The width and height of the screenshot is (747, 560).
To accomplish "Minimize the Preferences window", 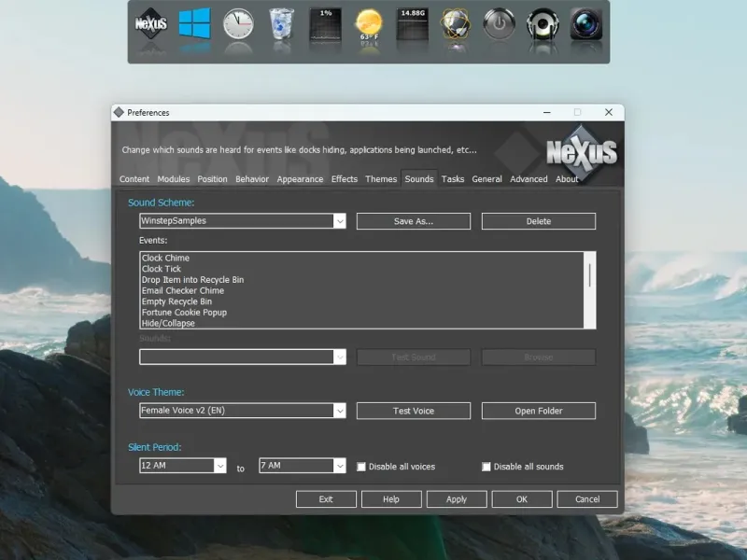I will click(547, 112).
